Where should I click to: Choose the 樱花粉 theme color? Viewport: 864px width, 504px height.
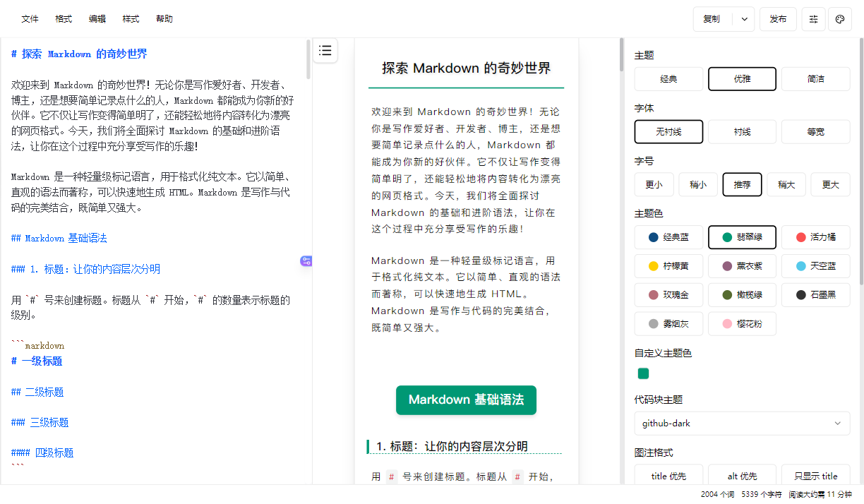[742, 324]
